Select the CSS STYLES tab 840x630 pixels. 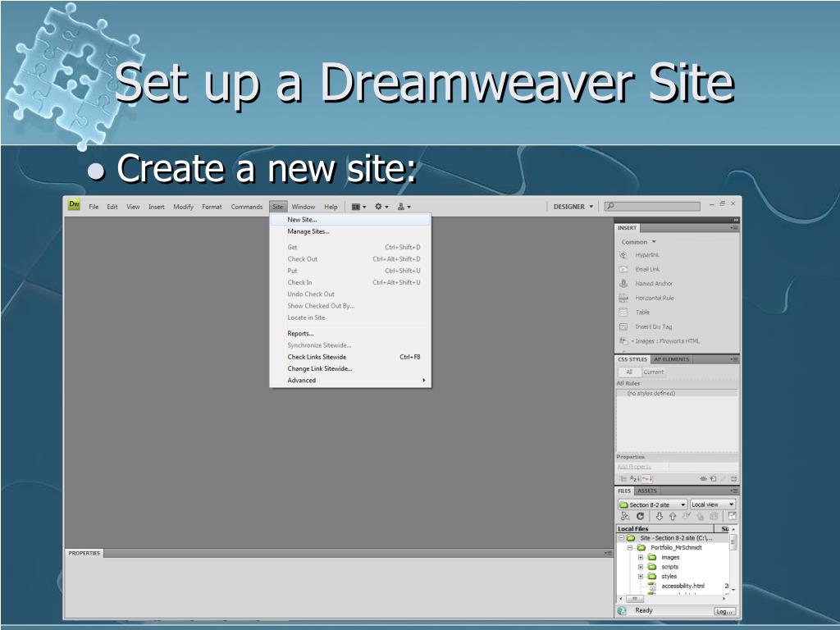click(632, 359)
